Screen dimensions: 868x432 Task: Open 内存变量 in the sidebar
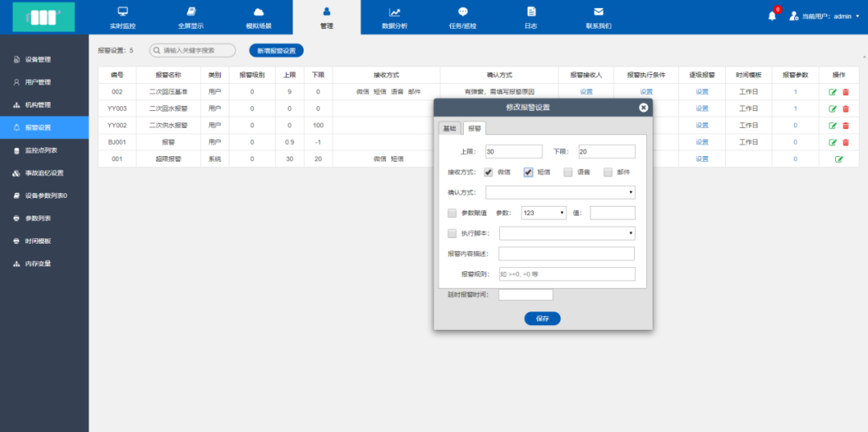[44, 264]
